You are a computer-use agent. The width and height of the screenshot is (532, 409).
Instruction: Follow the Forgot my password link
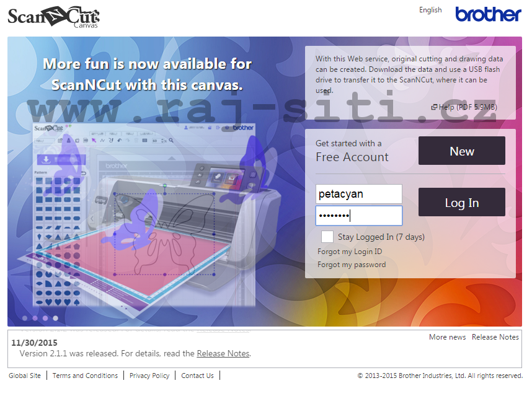click(x=352, y=265)
